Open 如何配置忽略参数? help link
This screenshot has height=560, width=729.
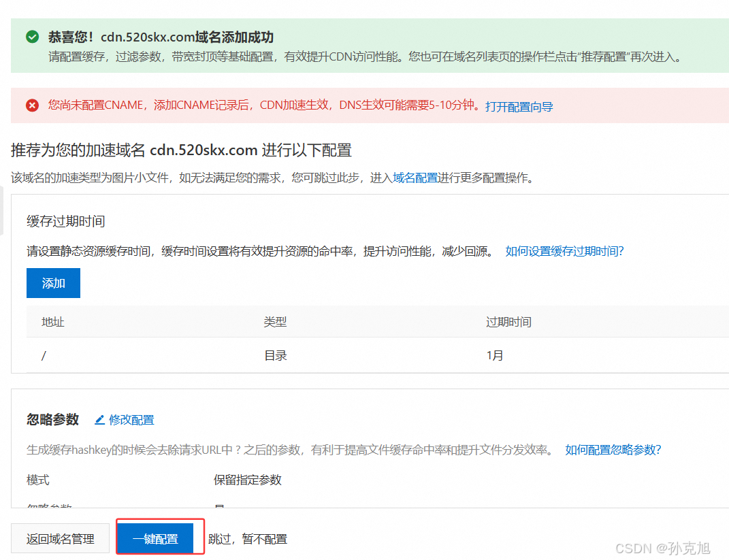tap(613, 449)
